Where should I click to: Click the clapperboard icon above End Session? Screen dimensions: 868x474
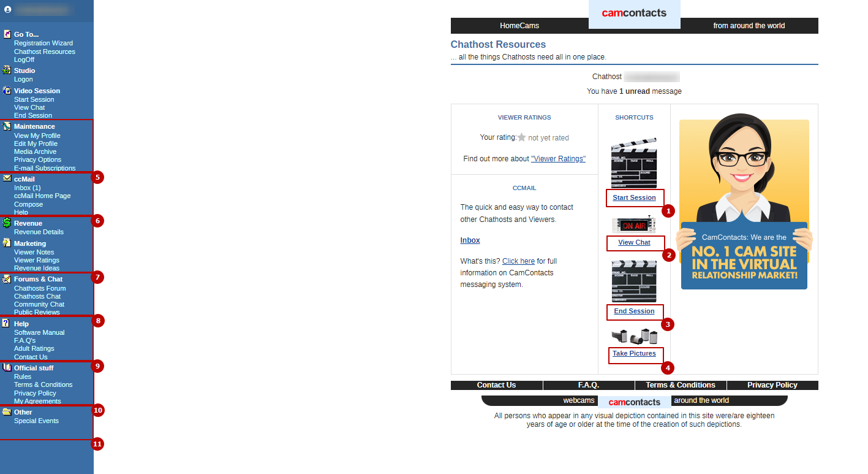(x=634, y=281)
